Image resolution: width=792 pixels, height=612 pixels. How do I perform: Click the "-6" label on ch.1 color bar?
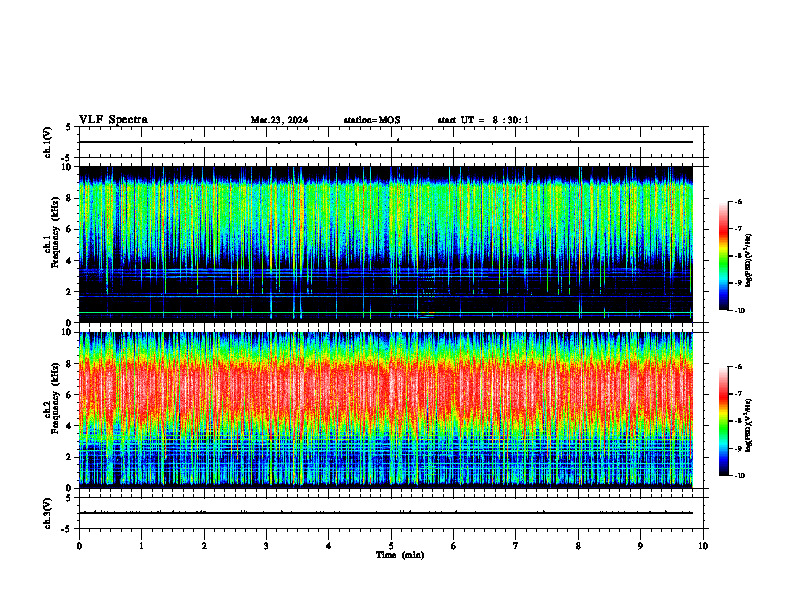tap(738, 201)
